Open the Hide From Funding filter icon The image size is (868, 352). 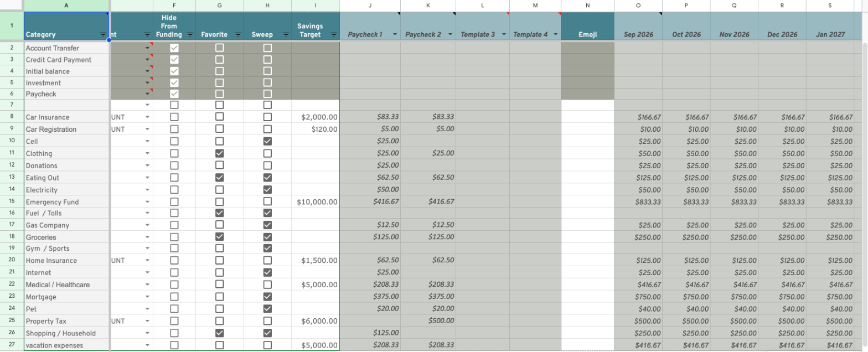[x=190, y=34]
